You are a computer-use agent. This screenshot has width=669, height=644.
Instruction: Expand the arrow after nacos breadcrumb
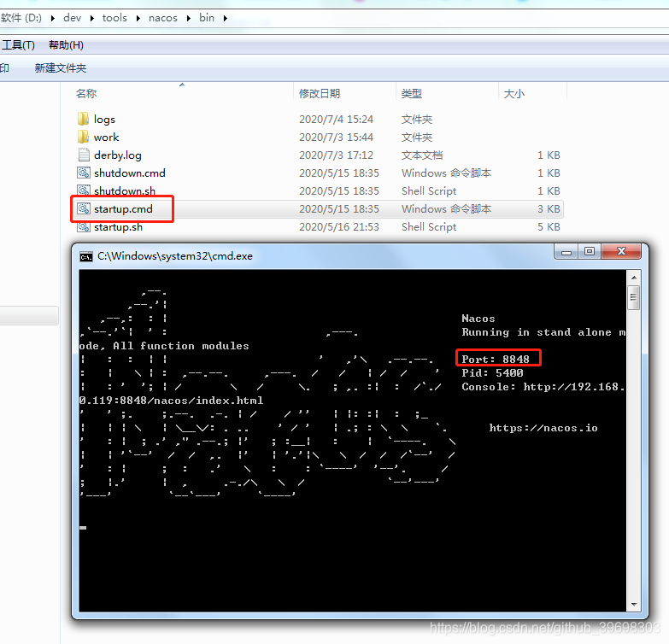coord(188,18)
